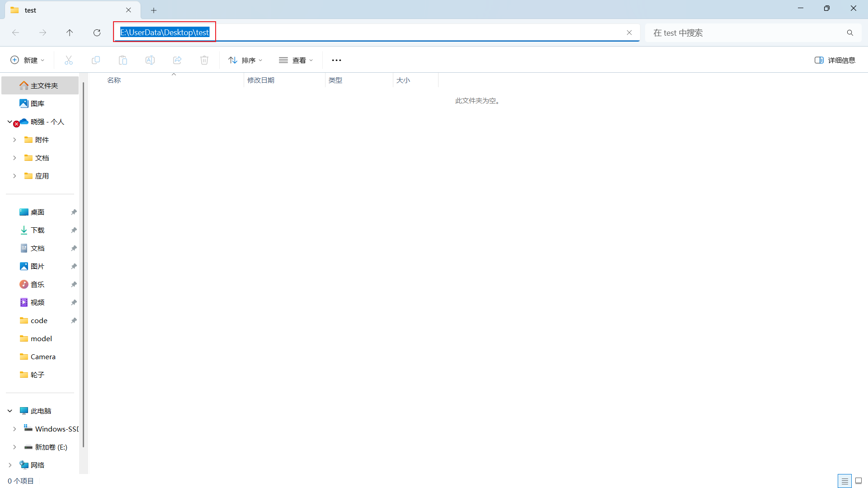This screenshot has height=488, width=868.
Task: Open the three-dots See more menu
Action: pyautogui.click(x=336, y=60)
